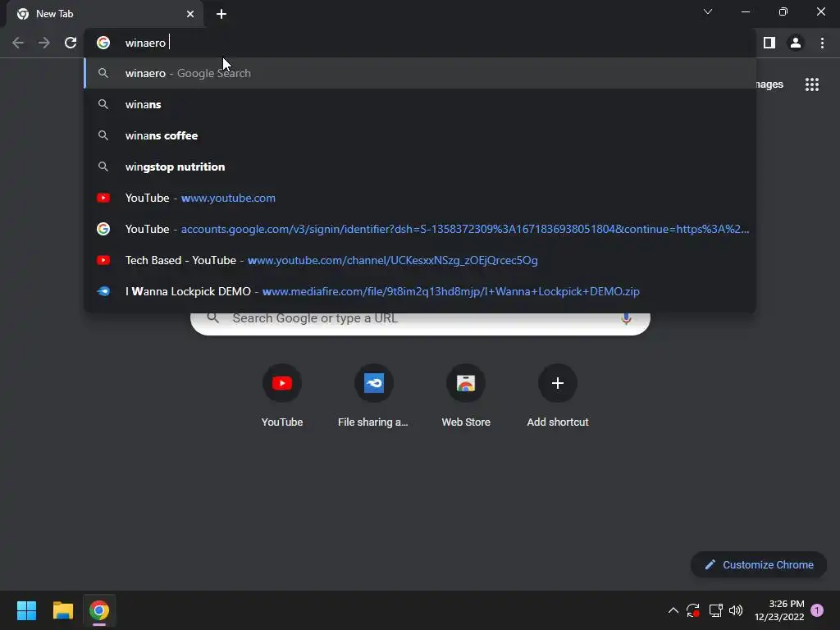Pick the winans coffee suggestion
Viewport: 840px width, 630px height.
tap(420, 135)
